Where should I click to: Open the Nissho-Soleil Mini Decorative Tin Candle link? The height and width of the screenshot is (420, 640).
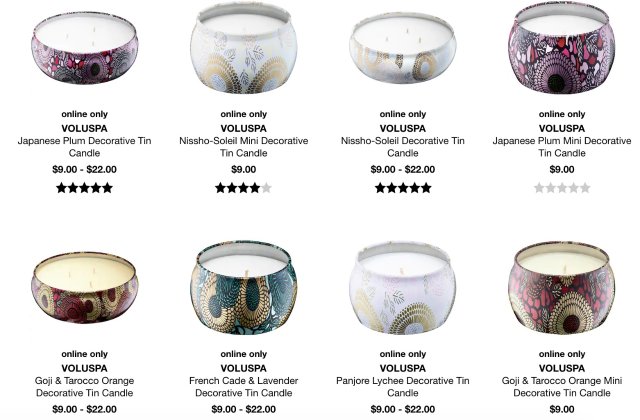click(244, 147)
